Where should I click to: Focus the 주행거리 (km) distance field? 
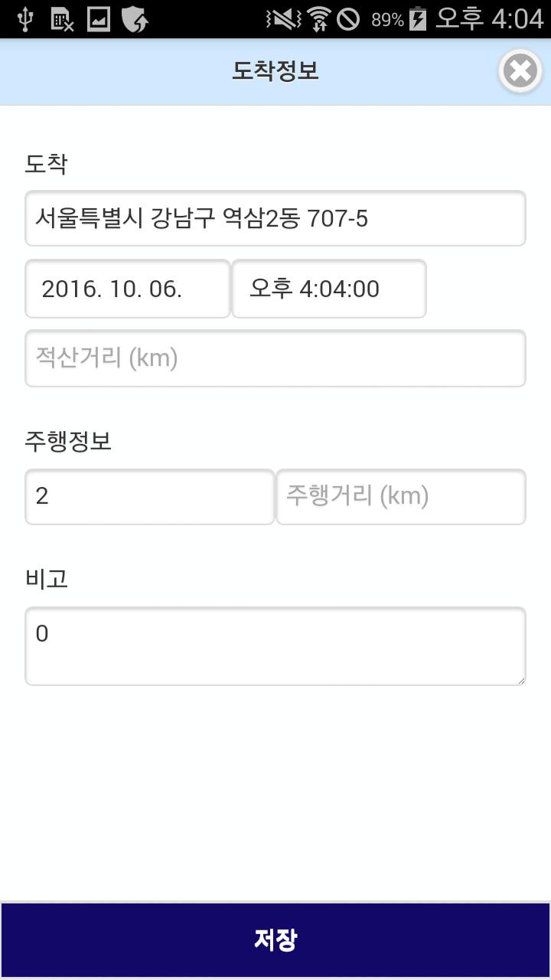(401, 497)
